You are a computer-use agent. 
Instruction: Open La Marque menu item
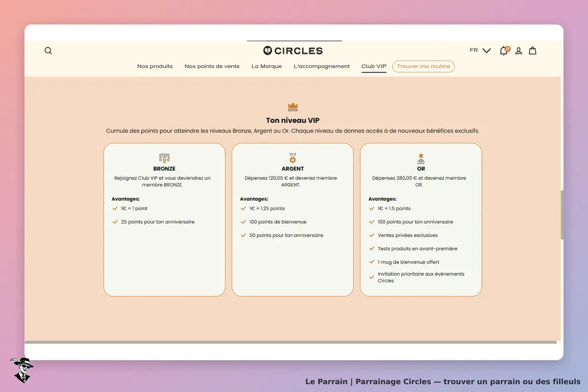(267, 66)
